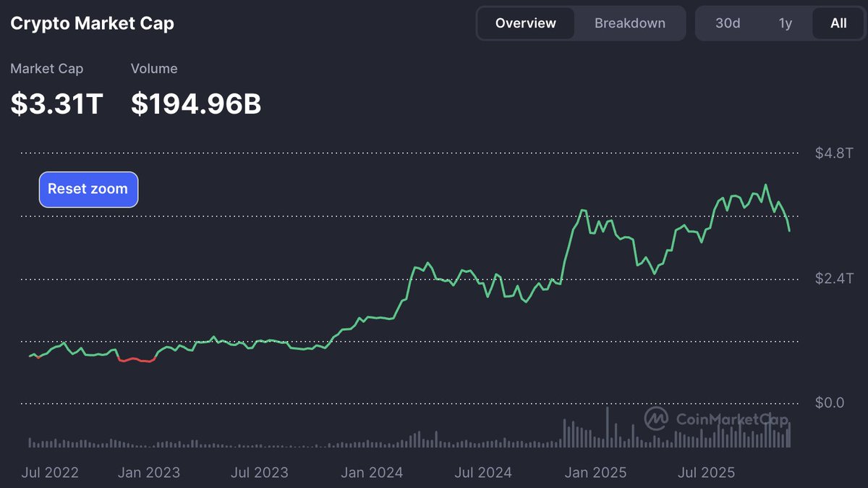
Task: Click the Jul 2025 axis label
Action: [706, 472]
